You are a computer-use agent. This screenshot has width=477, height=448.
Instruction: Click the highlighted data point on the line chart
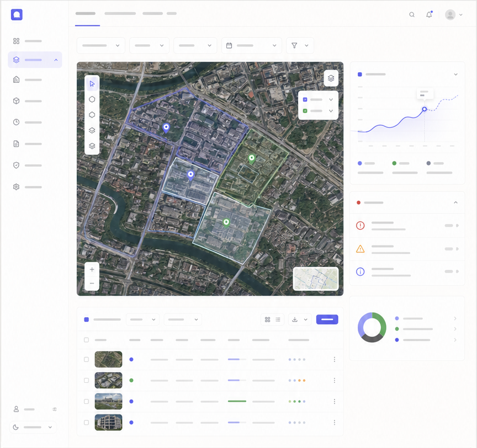pos(425,109)
